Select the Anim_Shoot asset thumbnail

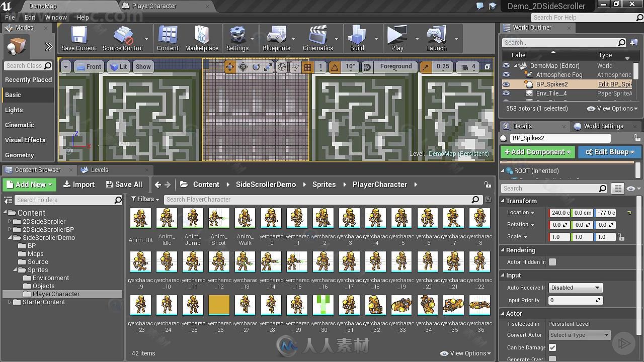(219, 219)
